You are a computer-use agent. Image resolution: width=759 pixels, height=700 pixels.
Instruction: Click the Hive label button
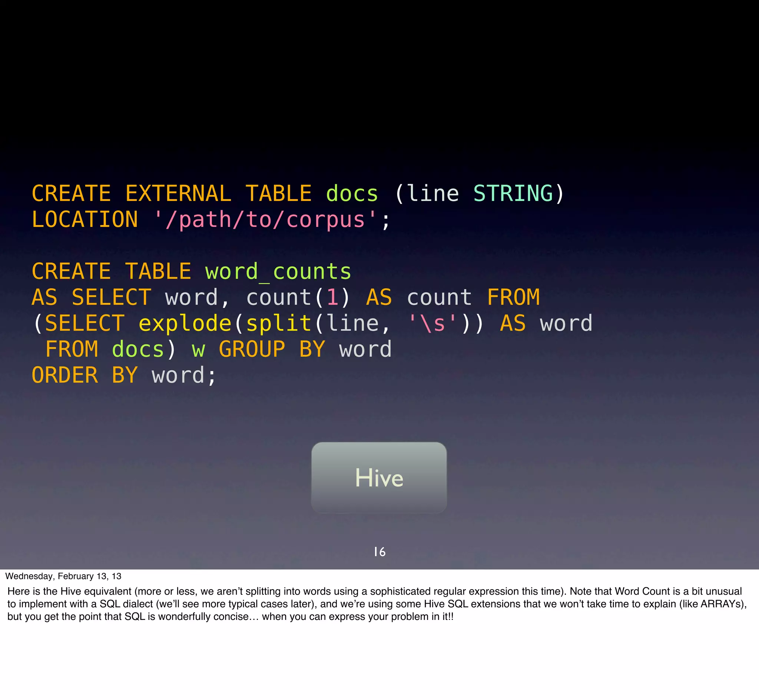[379, 477]
